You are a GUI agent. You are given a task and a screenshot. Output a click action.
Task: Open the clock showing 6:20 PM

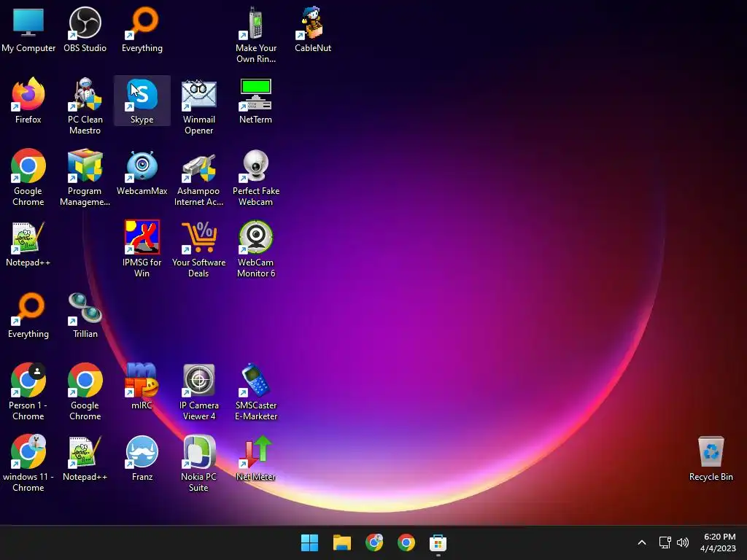718,542
